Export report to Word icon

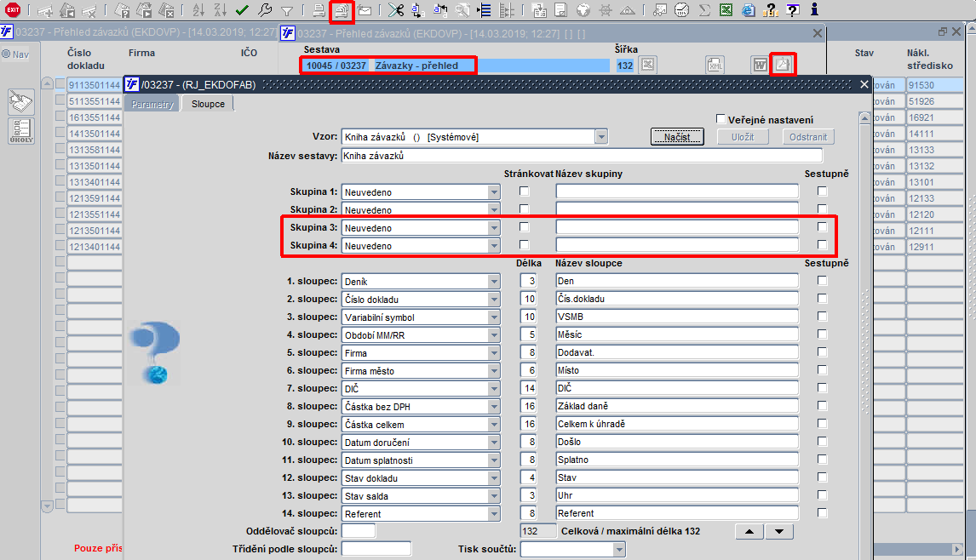click(760, 65)
